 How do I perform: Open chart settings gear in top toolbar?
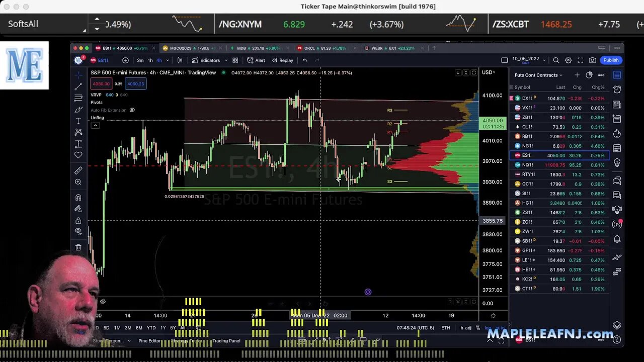[x=568, y=60]
